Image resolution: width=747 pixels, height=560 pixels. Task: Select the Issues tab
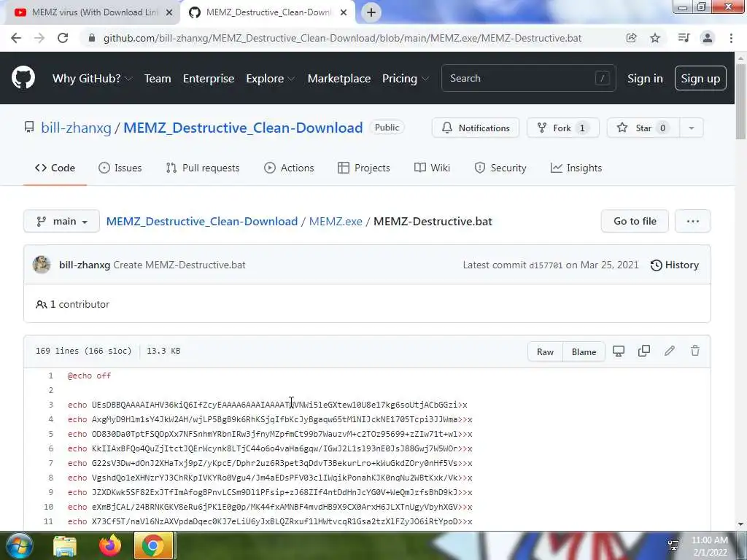click(120, 168)
